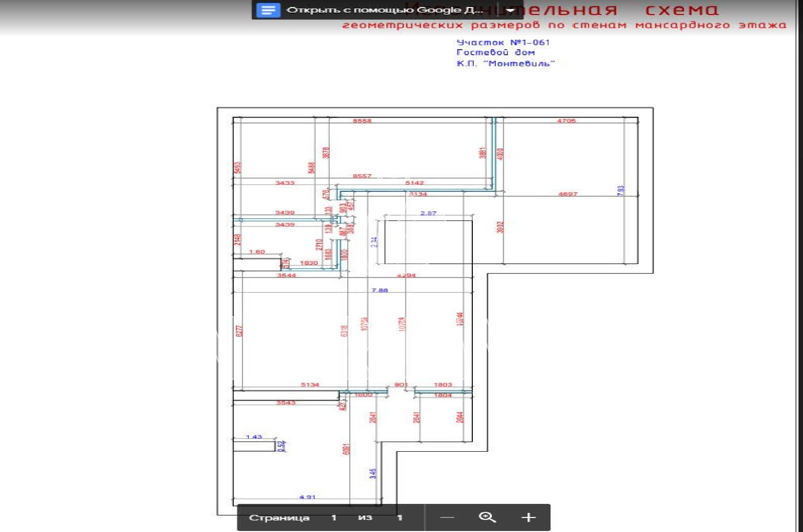Zoom in with the plus icon
The width and height of the screenshot is (803, 532).
tap(528, 517)
